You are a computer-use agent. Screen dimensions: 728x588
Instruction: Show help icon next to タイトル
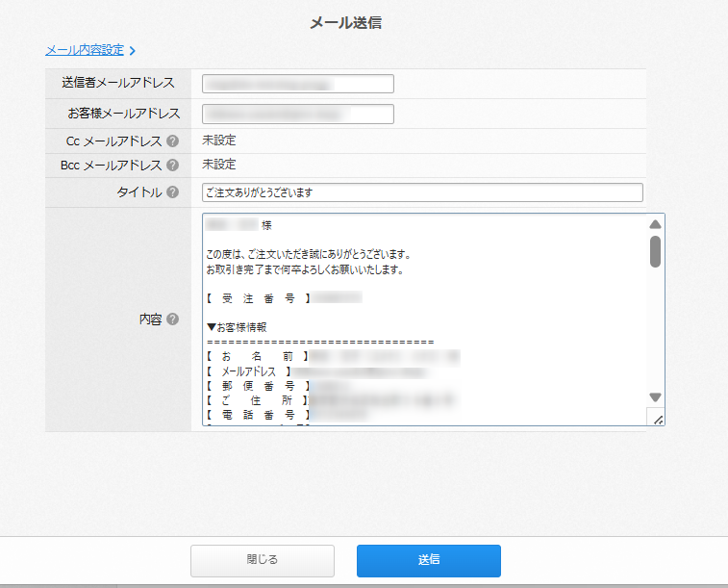coord(173,192)
